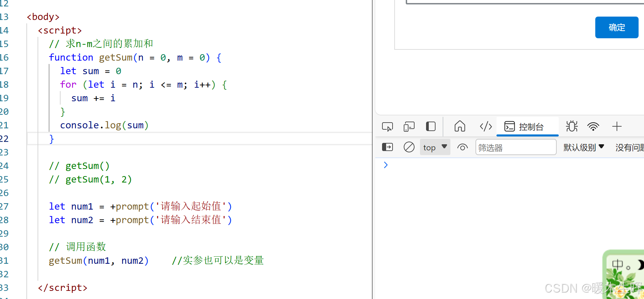Click the '//实参也可以是变量' comment
Image resolution: width=644 pixels, height=299 pixels.
pyautogui.click(x=218, y=260)
